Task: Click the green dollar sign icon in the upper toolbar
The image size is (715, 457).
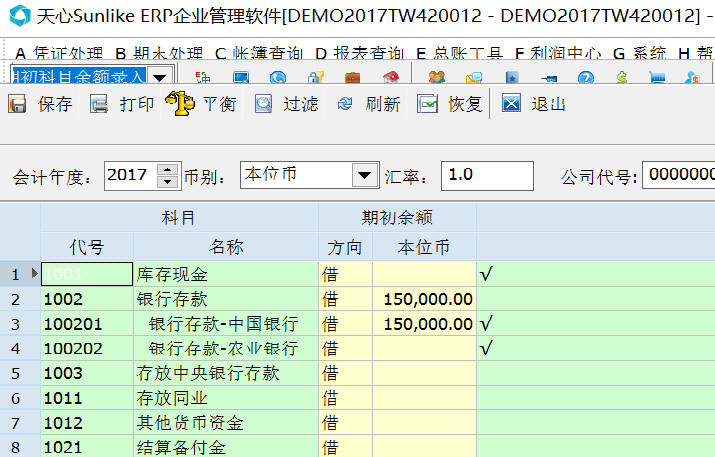Action: coord(622,78)
